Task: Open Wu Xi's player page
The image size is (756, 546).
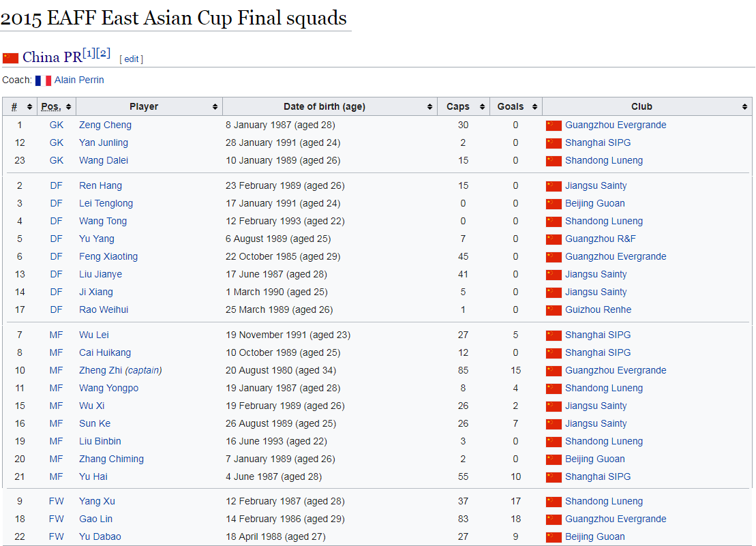Action: tap(91, 406)
